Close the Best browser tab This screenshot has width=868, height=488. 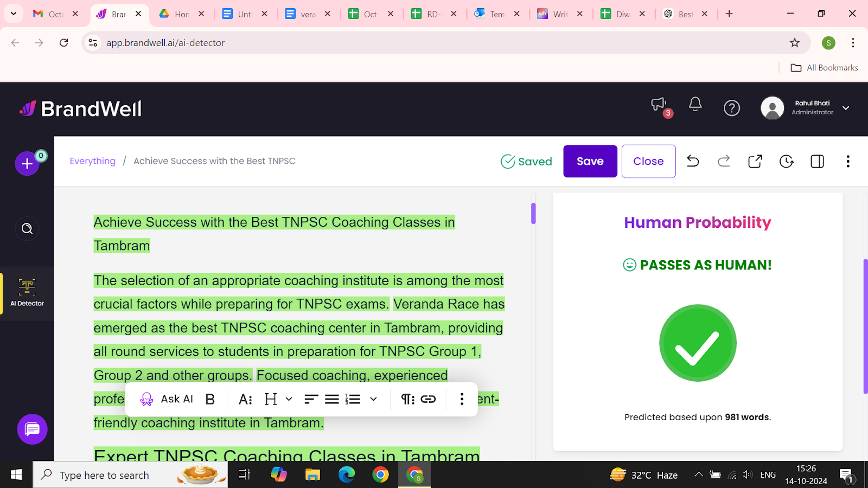704,14
